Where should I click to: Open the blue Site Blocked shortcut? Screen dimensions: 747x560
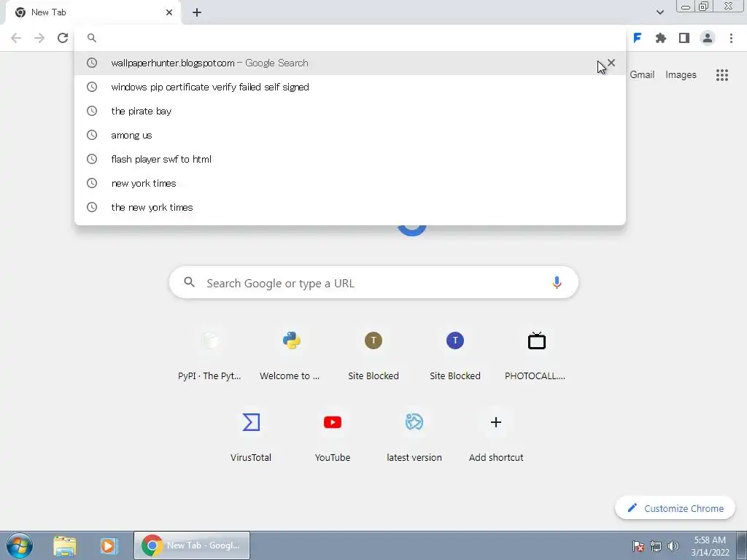click(455, 355)
